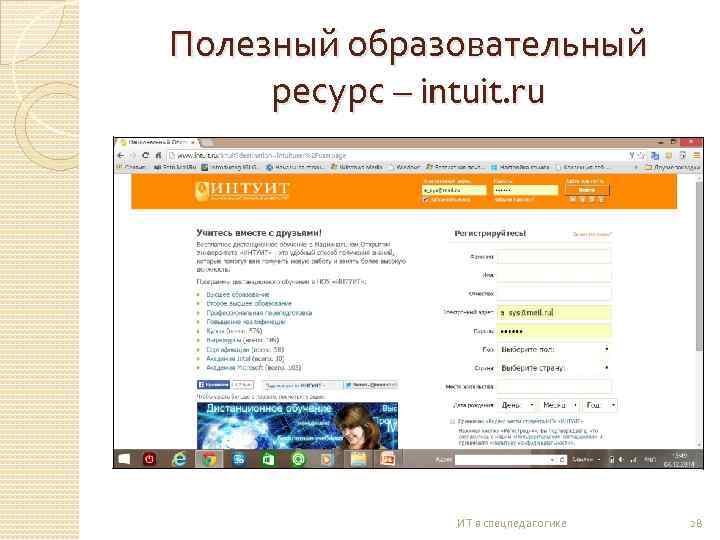Toggle the remember-me checkbox under header login
The width and height of the screenshot is (720, 540).
tap(426, 200)
